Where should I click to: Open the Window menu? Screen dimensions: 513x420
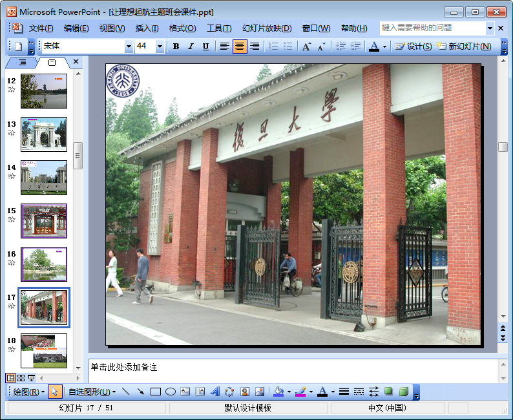[316, 28]
